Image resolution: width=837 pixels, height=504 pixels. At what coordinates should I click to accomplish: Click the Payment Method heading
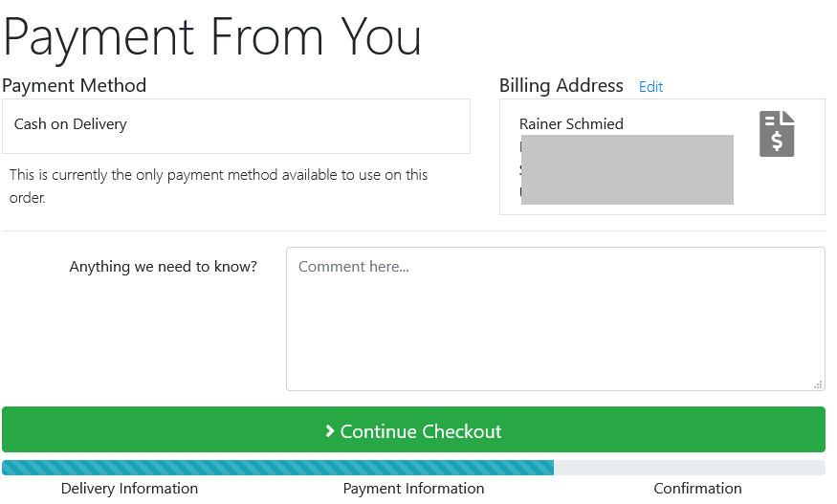(75, 85)
